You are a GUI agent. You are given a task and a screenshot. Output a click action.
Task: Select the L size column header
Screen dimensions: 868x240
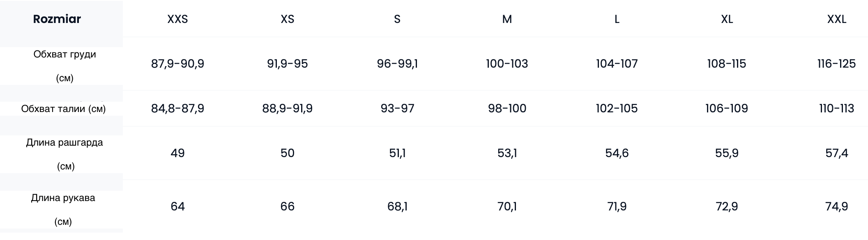[617, 19]
